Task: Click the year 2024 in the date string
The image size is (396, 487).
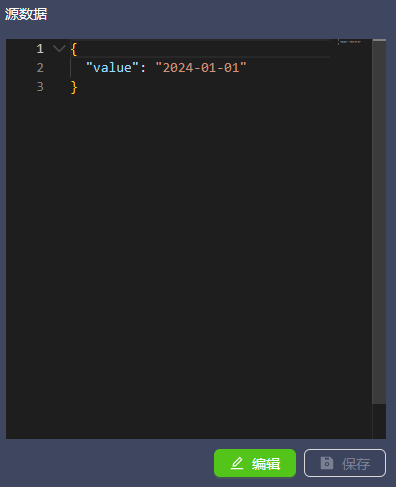Action: pyautogui.click(x=178, y=68)
